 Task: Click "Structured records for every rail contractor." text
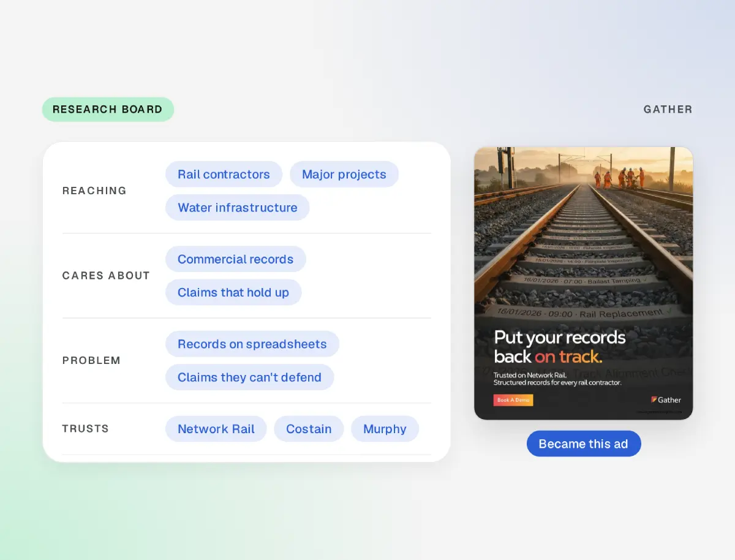click(x=557, y=383)
